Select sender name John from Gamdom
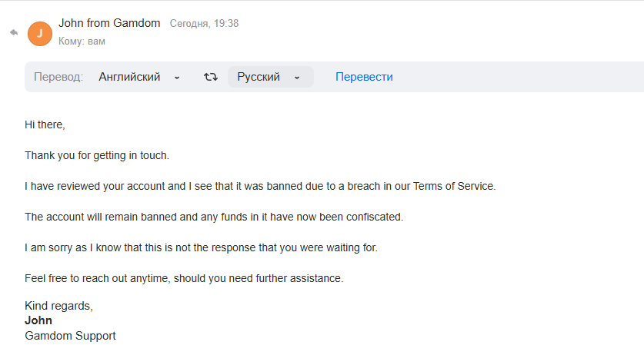644x345 pixels. pyautogui.click(x=109, y=23)
